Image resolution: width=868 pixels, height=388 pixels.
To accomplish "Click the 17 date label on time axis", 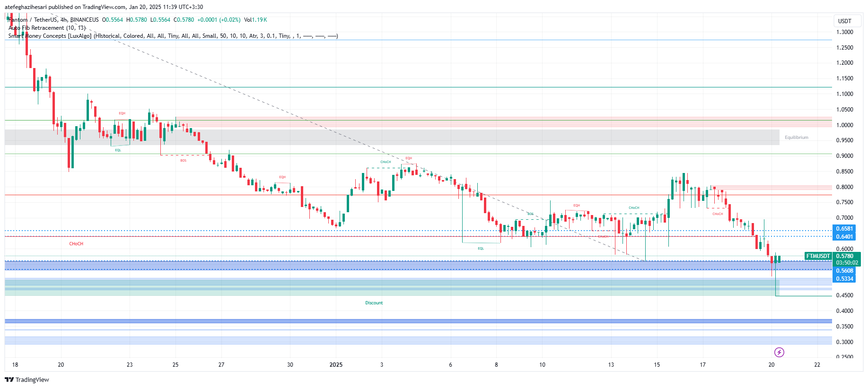I will [703, 364].
